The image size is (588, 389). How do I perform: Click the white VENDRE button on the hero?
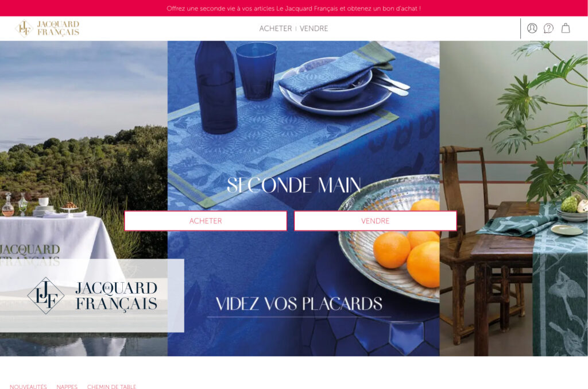pos(376,221)
